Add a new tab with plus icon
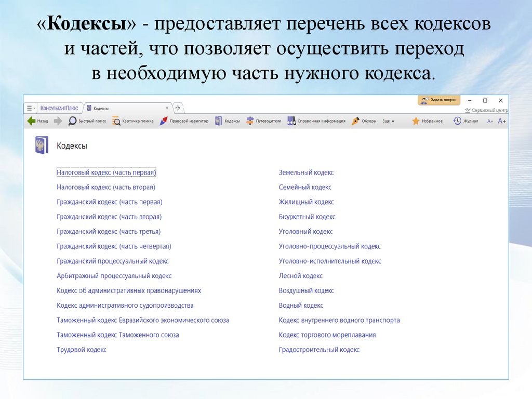Image resolution: width=532 pixels, height=399 pixels. click(x=178, y=108)
